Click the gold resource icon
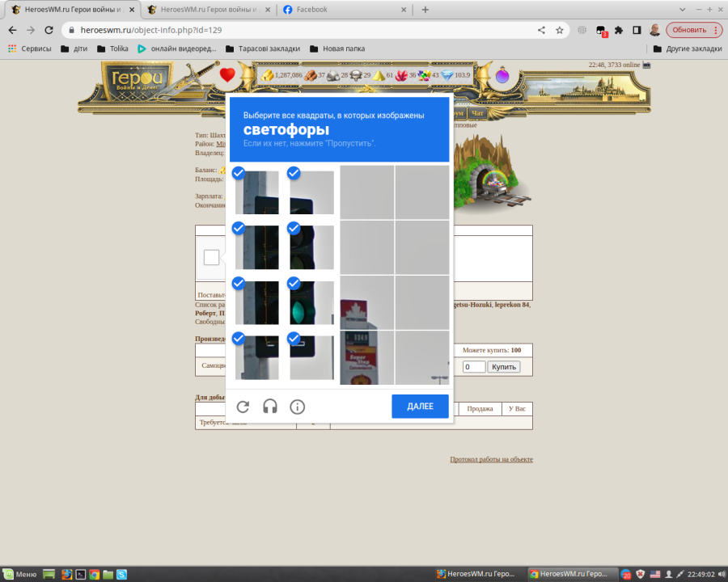Viewport: 728px width, 582px height. (267, 75)
